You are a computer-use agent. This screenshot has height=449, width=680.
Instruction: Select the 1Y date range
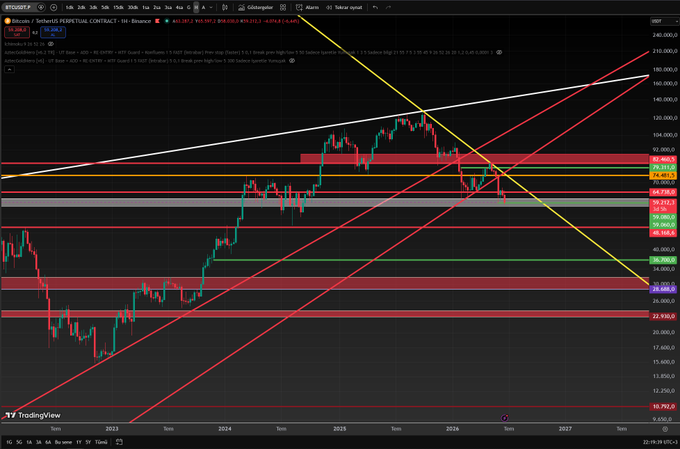[78, 442]
